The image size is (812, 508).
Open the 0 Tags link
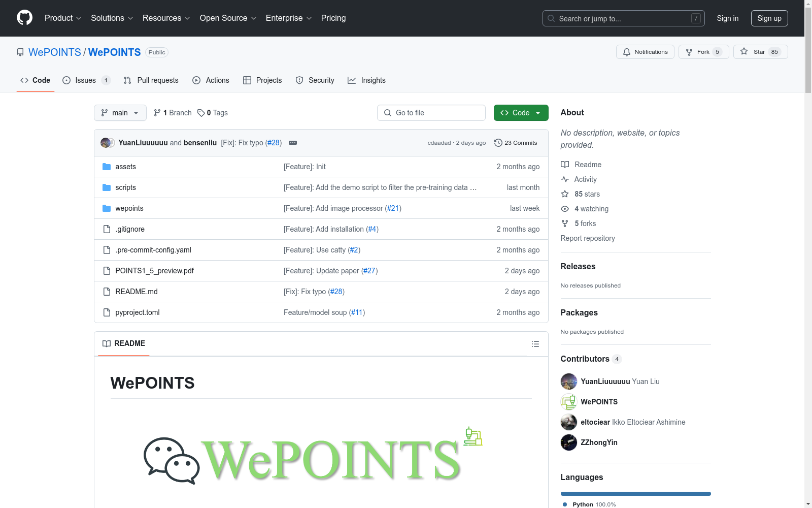tap(213, 113)
